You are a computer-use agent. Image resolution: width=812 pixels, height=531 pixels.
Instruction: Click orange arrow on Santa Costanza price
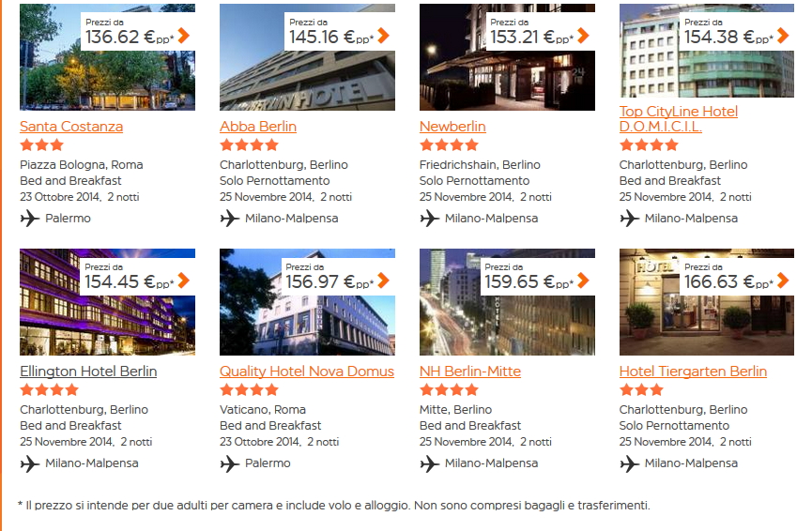183,36
